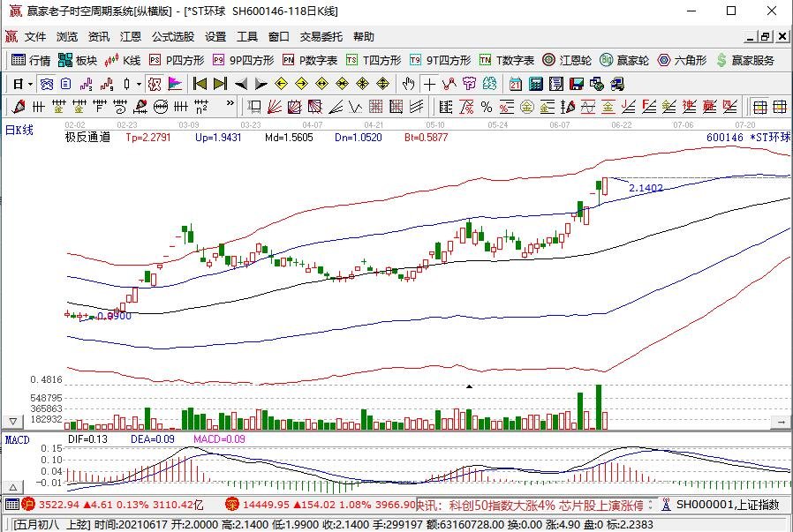Jump to first bar arrow icon
793x532 pixels.
200,84
